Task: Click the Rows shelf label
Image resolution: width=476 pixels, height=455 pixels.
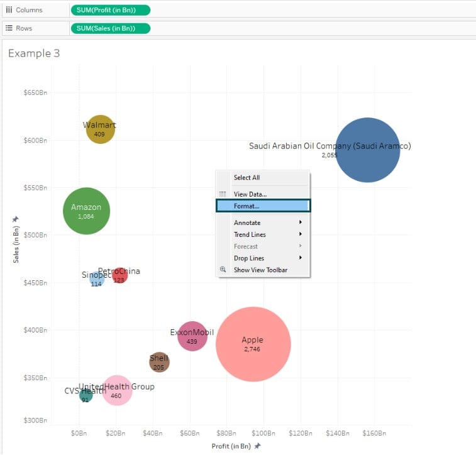Action: (x=24, y=28)
